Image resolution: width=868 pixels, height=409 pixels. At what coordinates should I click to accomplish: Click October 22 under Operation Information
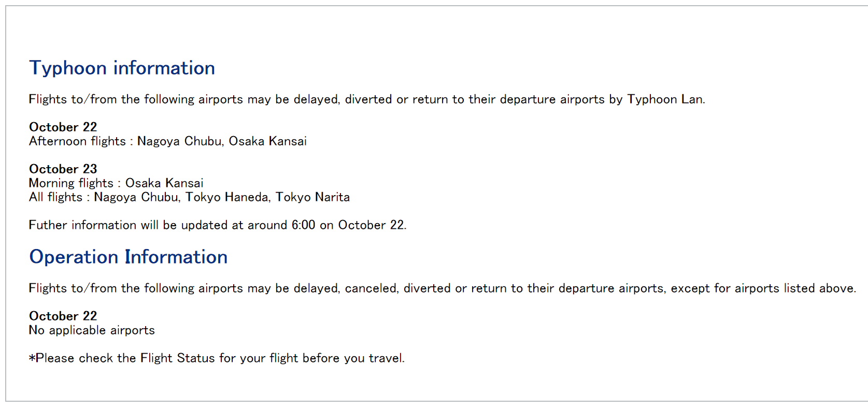63,316
